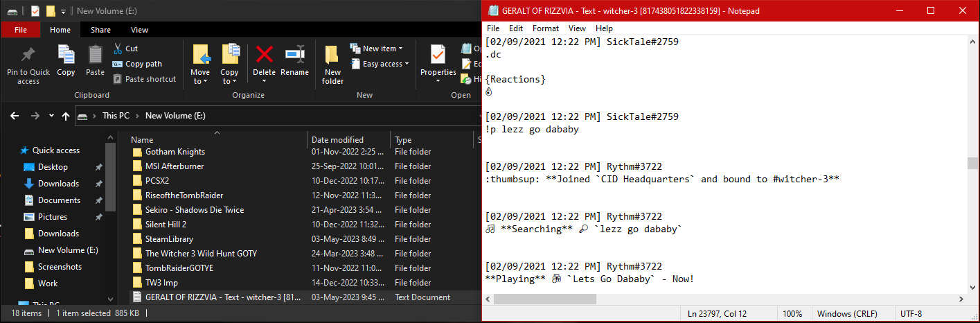This screenshot has width=980, height=323.
Task: Click the title bar New folder icon
Action: [50, 11]
